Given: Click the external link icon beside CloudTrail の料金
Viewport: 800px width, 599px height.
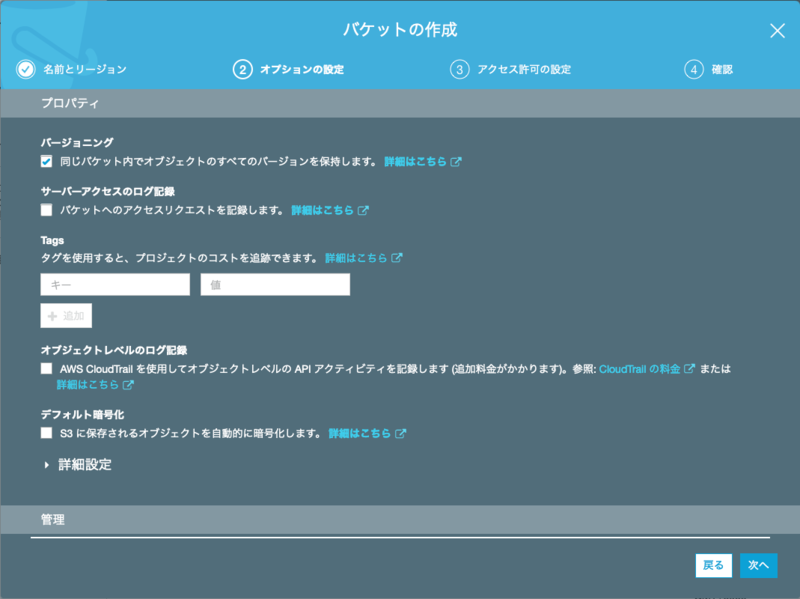Looking at the screenshot, I should 686,369.
